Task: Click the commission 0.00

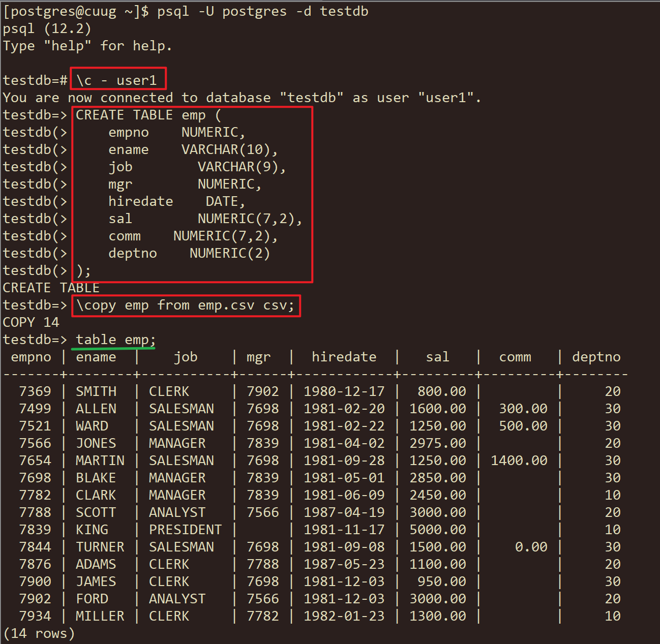Action: pos(531,547)
